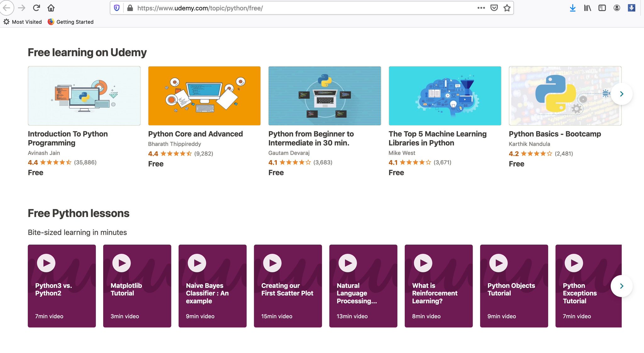Toggle the browser sidebar view

pos(602,8)
